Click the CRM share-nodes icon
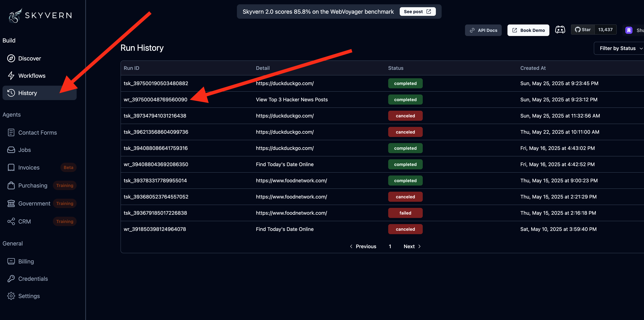 coord(11,221)
